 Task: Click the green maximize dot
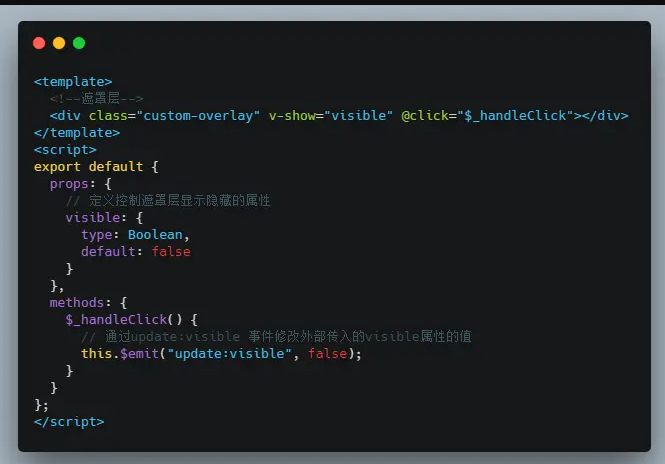point(79,43)
